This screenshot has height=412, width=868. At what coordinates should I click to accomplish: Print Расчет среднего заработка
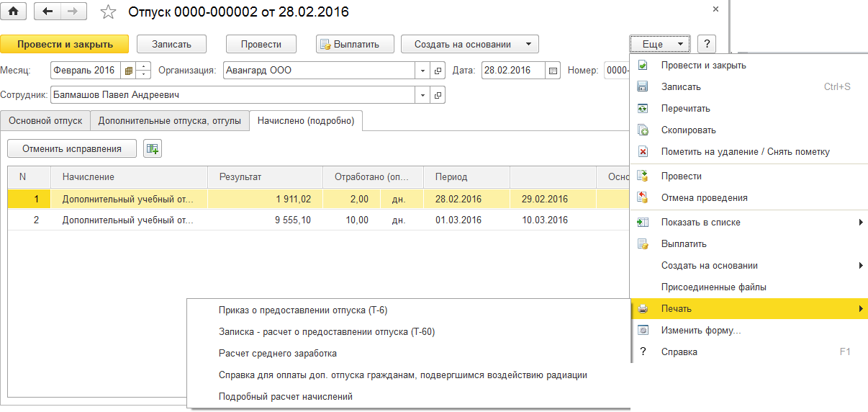click(408, 354)
